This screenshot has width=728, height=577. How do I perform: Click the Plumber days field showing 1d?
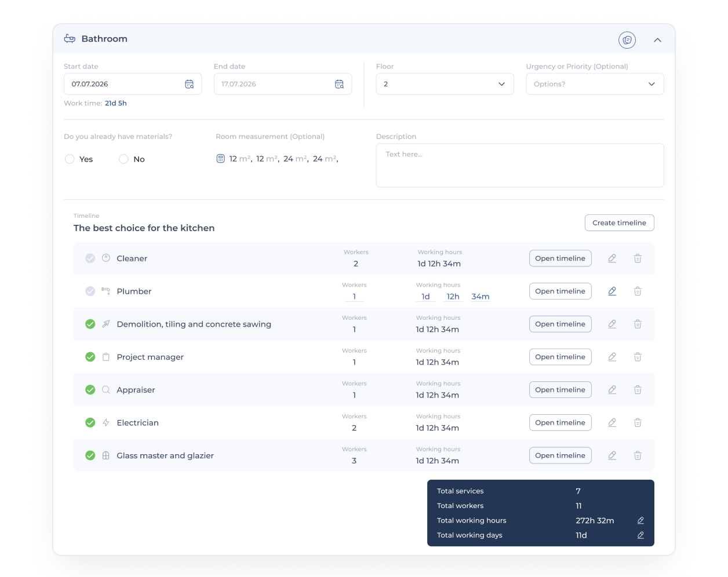(425, 297)
